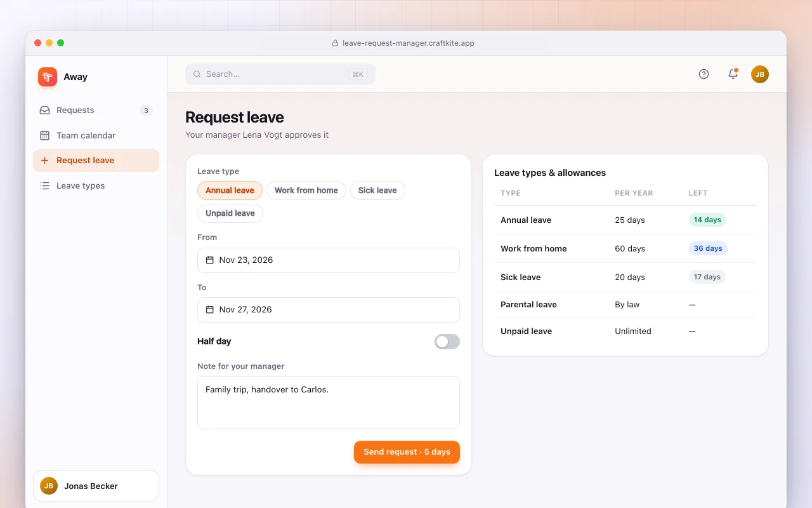The height and width of the screenshot is (508, 812).
Task: Click the 36 days left badge
Action: point(708,248)
